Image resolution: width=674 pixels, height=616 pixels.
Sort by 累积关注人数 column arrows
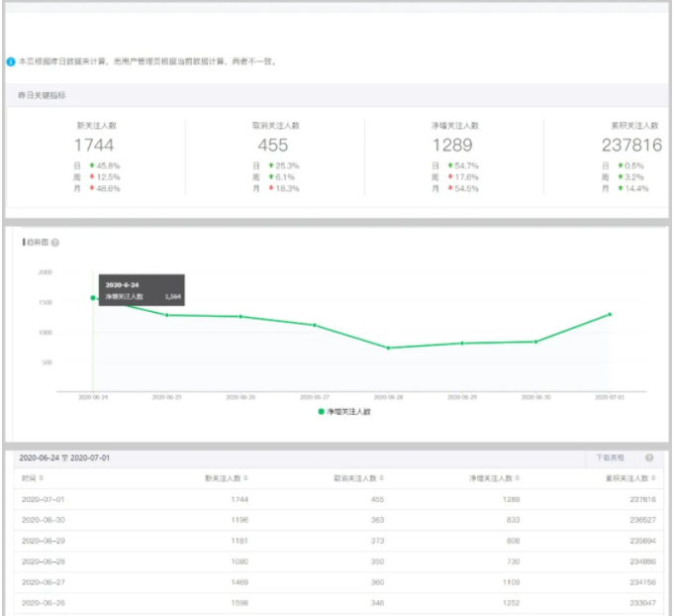pyautogui.click(x=653, y=478)
